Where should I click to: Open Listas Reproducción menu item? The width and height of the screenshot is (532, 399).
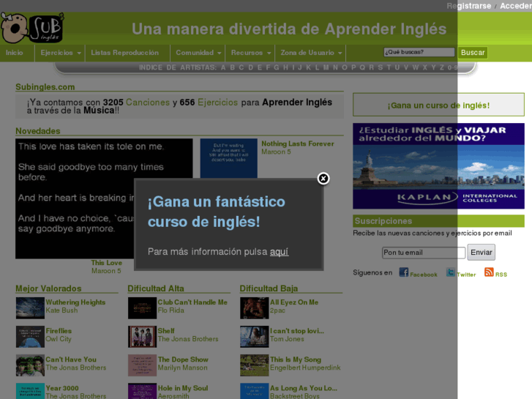124,53
